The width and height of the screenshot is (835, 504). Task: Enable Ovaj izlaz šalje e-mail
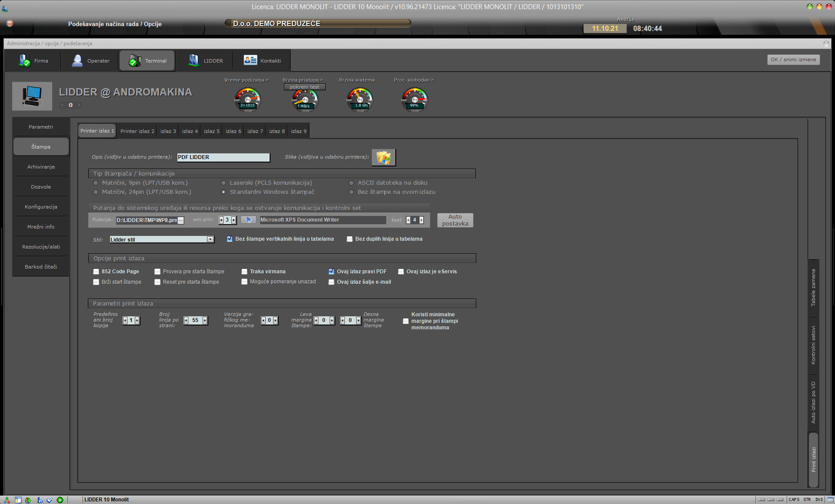coord(331,282)
